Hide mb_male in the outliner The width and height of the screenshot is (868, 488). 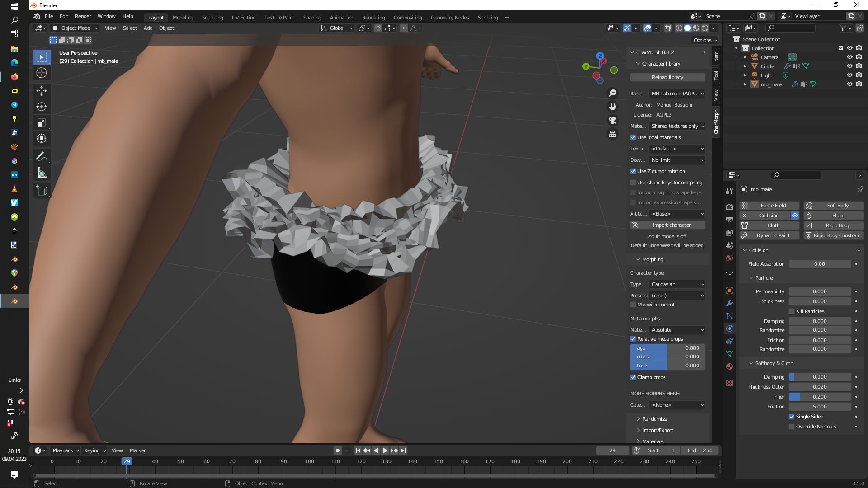pos(849,84)
